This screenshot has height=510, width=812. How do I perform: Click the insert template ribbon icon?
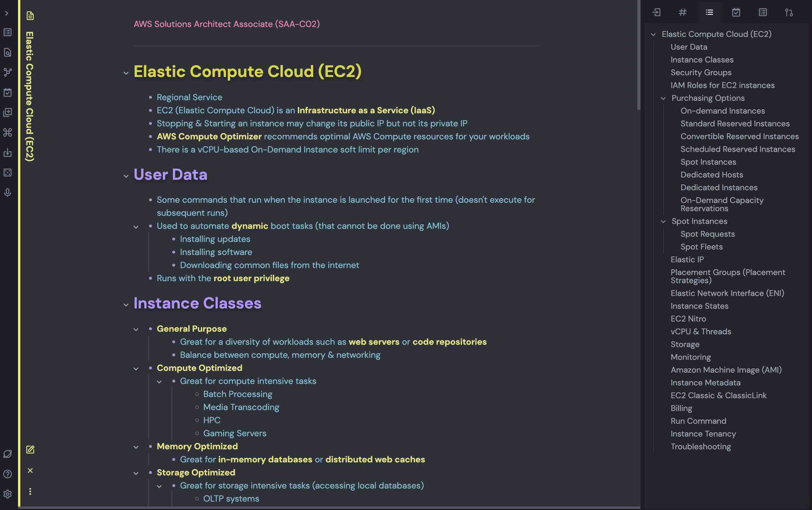(x=8, y=112)
